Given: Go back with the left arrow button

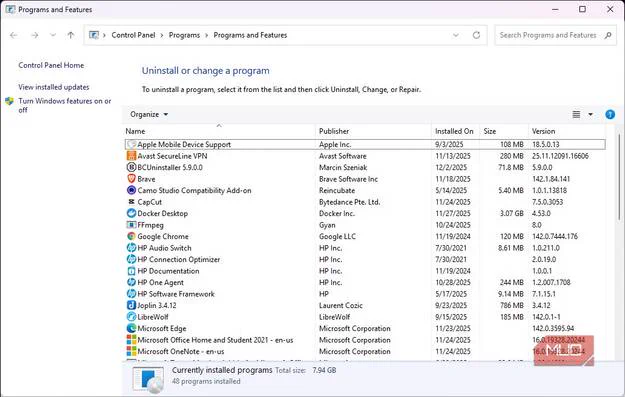Looking at the screenshot, I should [x=14, y=35].
